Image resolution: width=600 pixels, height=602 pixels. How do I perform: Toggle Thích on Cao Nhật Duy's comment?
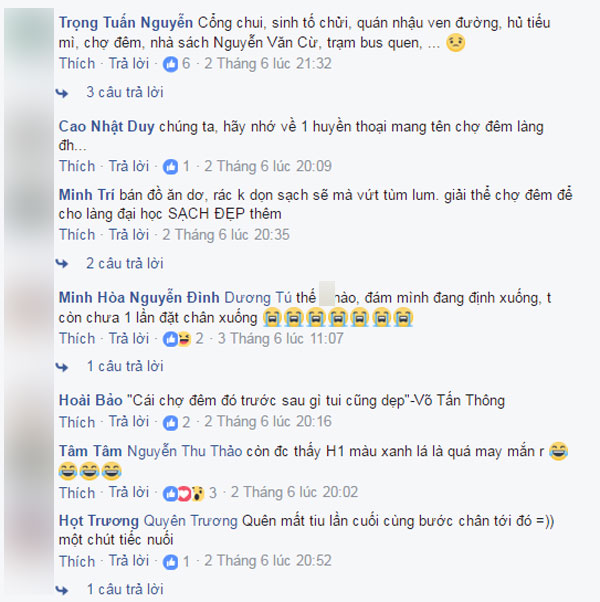coord(77,166)
